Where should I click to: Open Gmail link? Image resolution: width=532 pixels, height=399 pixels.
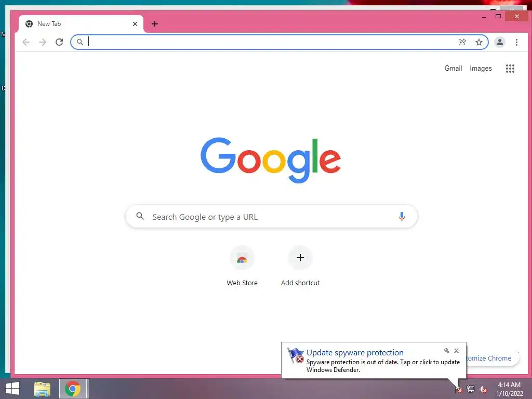click(x=453, y=68)
